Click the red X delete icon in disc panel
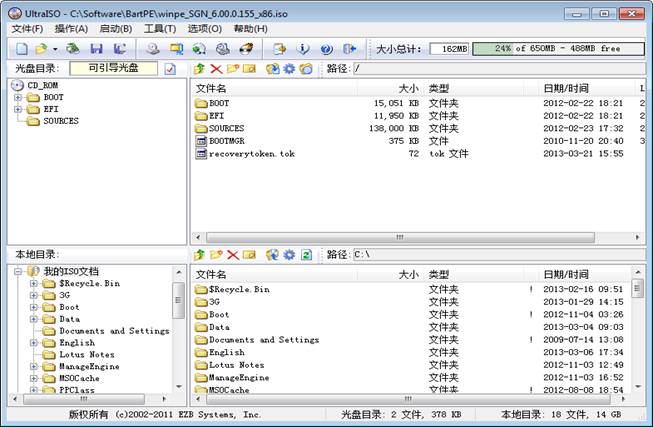 pyautogui.click(x=216, y=69)
